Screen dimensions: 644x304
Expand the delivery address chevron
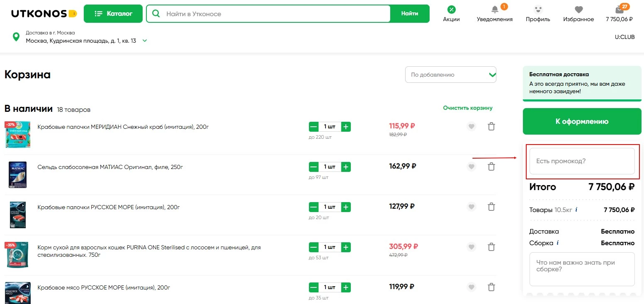click(x=145, y=41)
